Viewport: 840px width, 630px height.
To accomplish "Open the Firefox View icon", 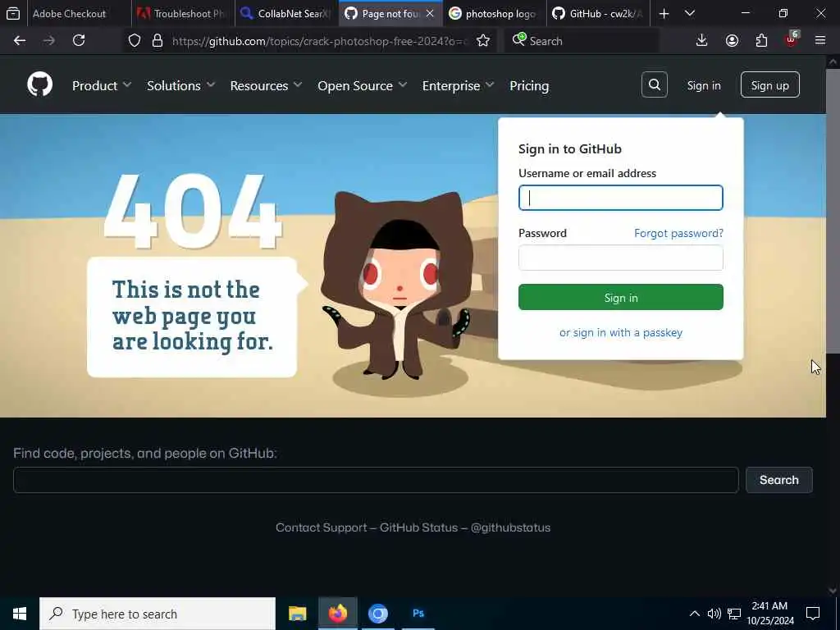I will click(x=13, y=13).
